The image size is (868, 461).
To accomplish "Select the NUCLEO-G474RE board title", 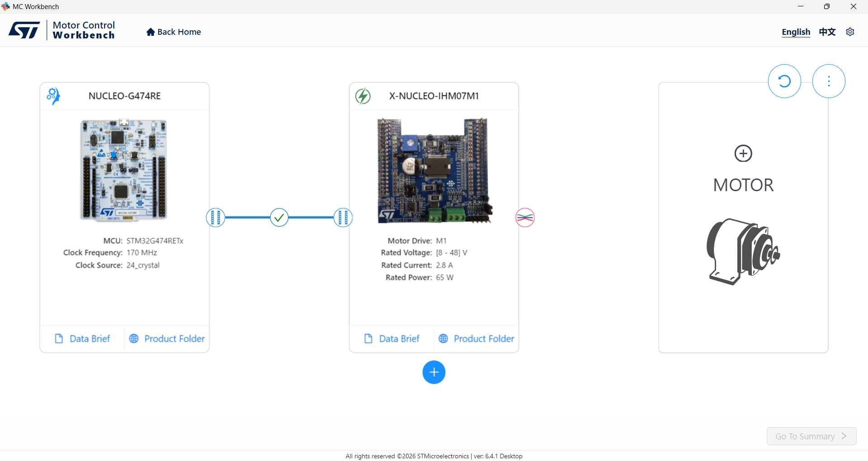I will tap(124, 96).
